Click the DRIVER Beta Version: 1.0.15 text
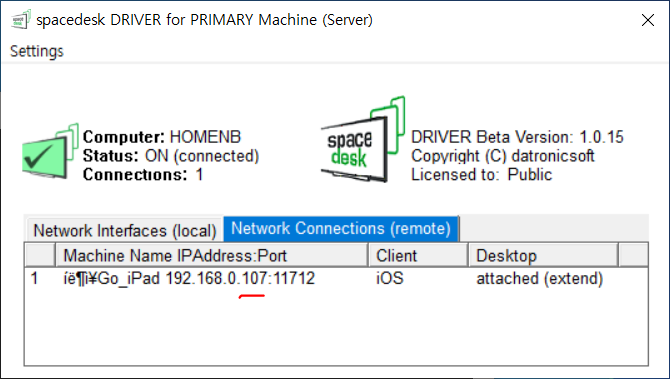This screenshot has width=670, height=379. (517, 137)
